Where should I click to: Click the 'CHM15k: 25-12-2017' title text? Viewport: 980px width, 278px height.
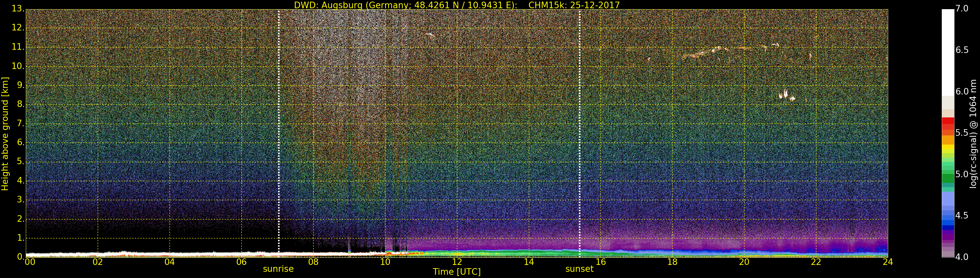(x=574, y=5)
